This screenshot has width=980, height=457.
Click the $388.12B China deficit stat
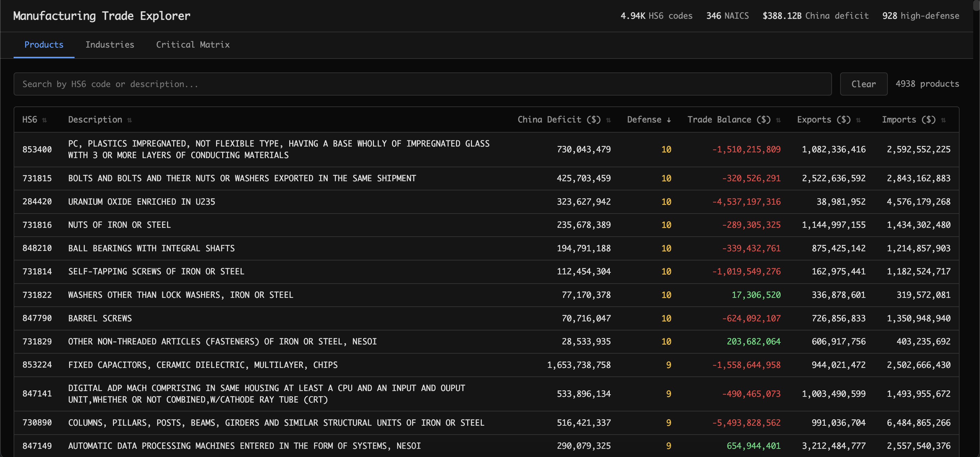(815, 16)
